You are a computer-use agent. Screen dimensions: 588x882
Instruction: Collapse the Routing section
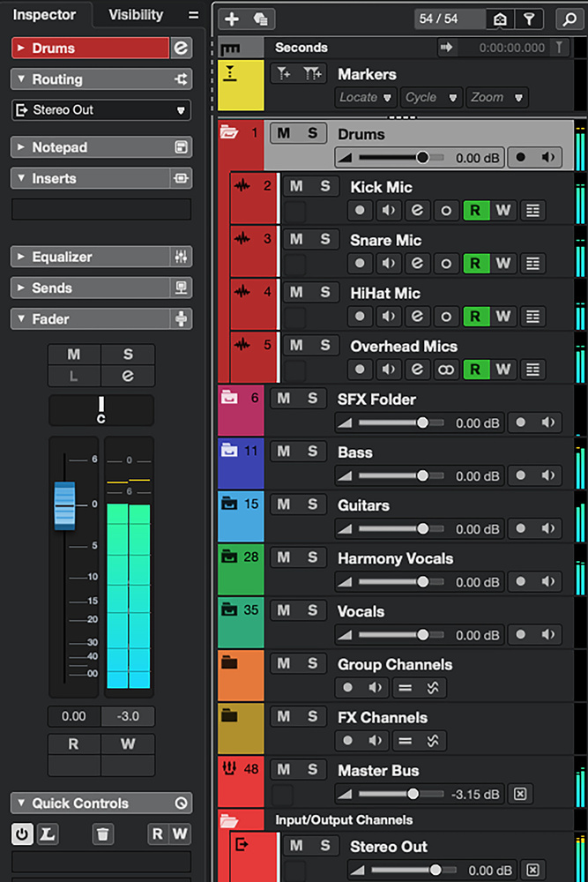coord(21,79)
